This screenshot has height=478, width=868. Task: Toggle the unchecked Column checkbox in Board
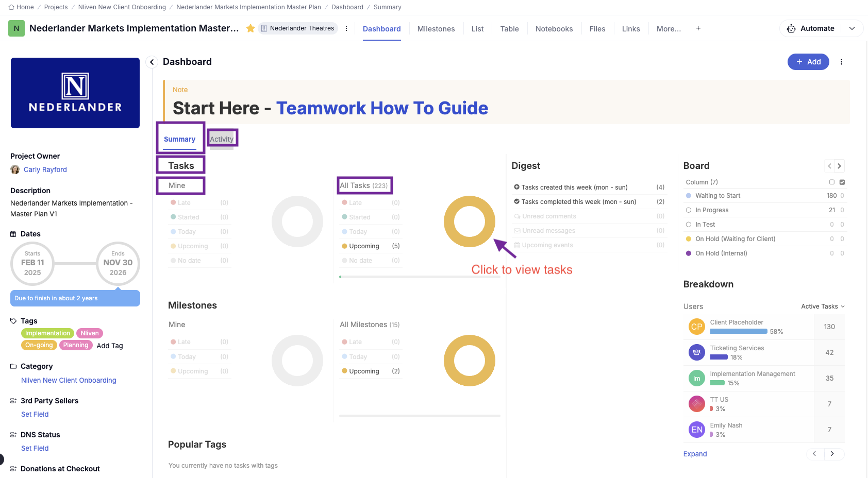tap(832, 182)
